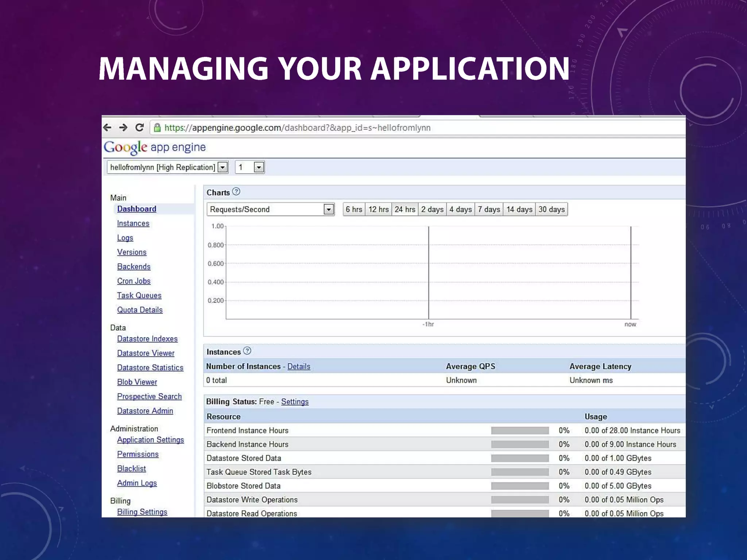This screenshot has height=560, width=747.
Task: Open Quota Details in the sidebar
Action: tap(140, 310)
